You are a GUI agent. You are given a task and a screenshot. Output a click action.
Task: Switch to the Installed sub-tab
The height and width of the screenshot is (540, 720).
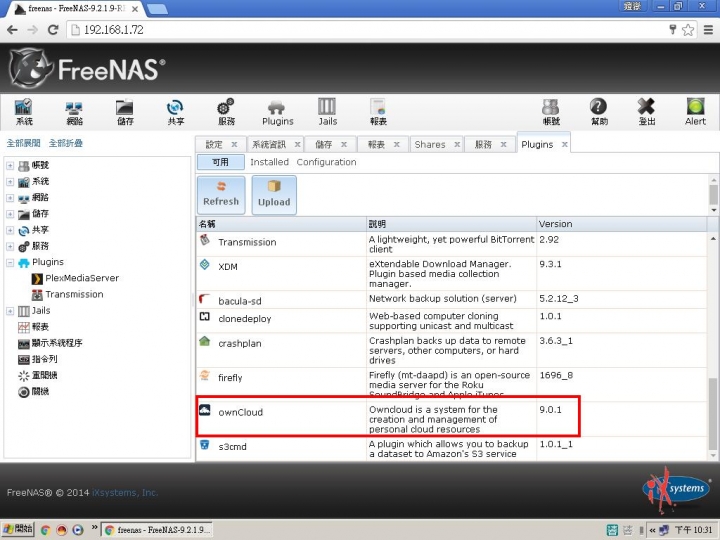(x=270, y=162)
